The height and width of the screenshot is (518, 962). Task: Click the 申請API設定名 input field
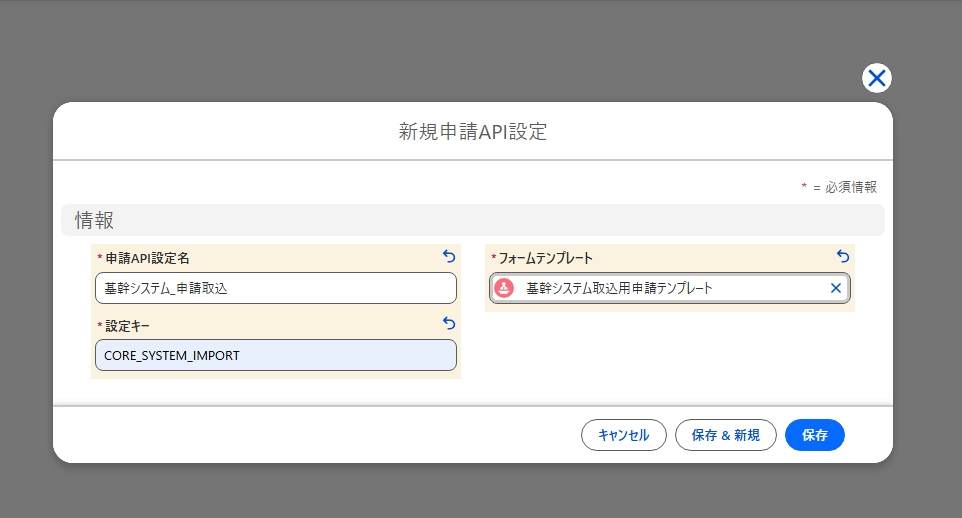pyautogui.click(x=276, y=288)
